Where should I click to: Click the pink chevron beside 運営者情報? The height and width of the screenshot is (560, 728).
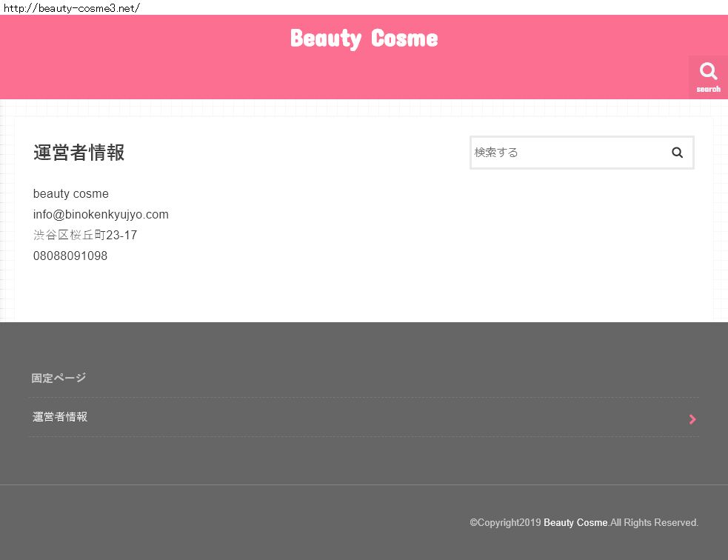[692, 419]
